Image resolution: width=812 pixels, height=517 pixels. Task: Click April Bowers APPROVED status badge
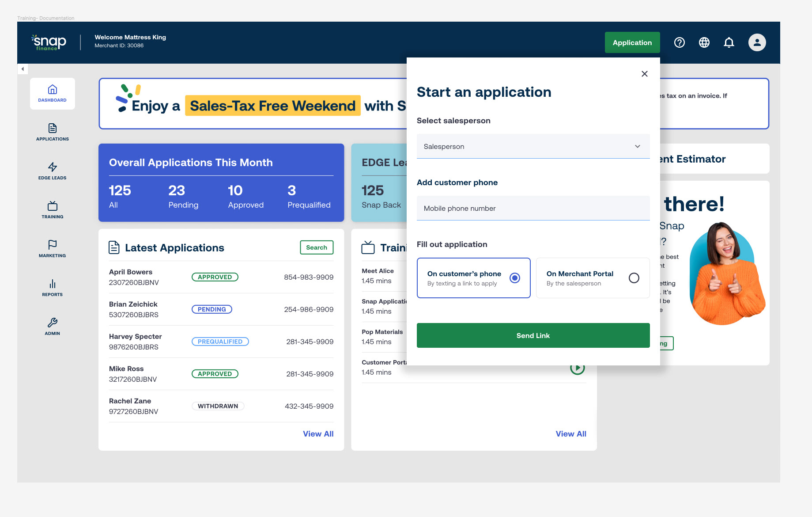[x=215, y=277]
